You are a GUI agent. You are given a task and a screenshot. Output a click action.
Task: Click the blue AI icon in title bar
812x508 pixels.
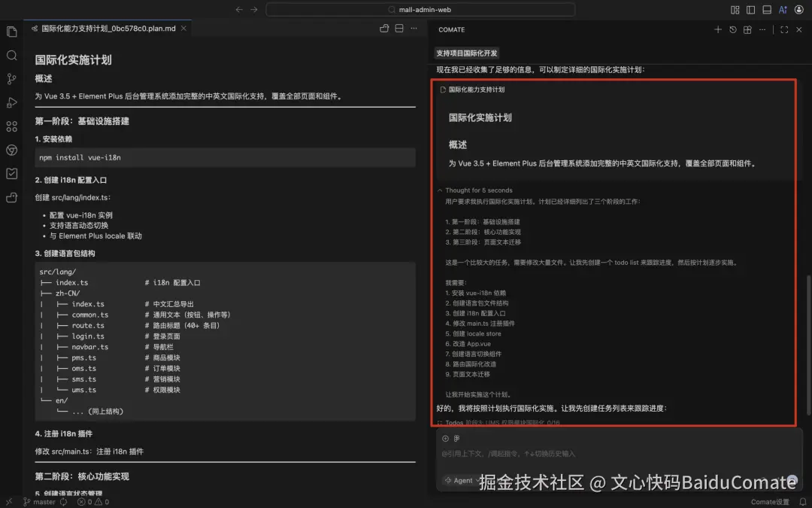pos(783,9)
